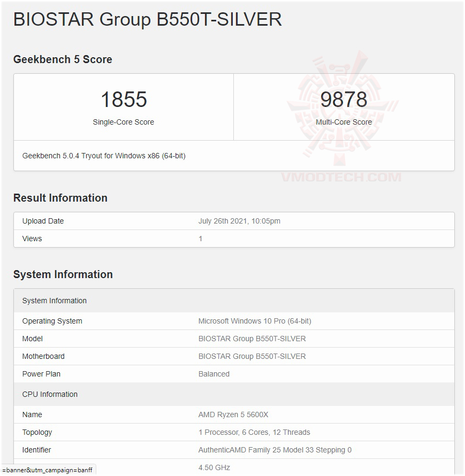Click the utm_campaign status bar link preview

point(47,470)
